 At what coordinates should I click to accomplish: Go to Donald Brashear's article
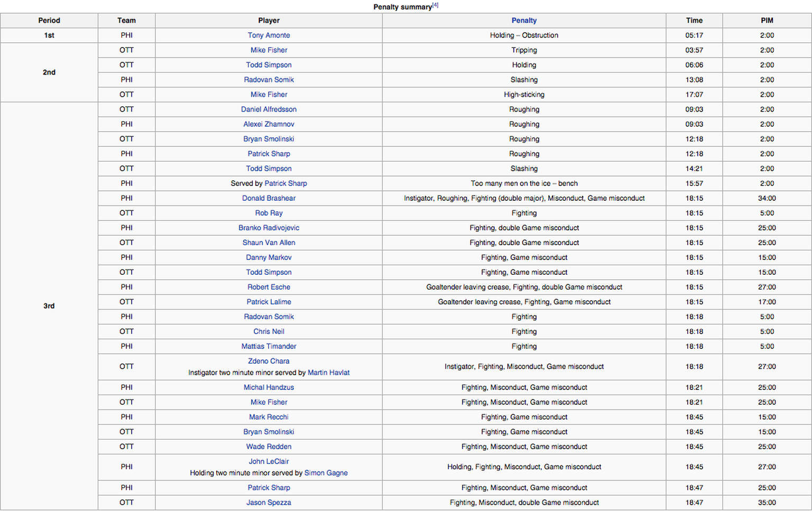pos(269,198)
